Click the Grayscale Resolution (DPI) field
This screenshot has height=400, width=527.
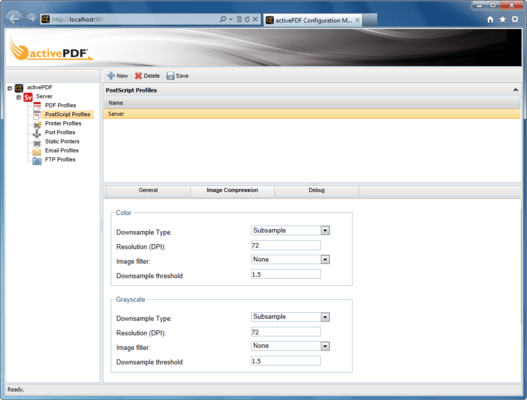[x=286, y=332]
